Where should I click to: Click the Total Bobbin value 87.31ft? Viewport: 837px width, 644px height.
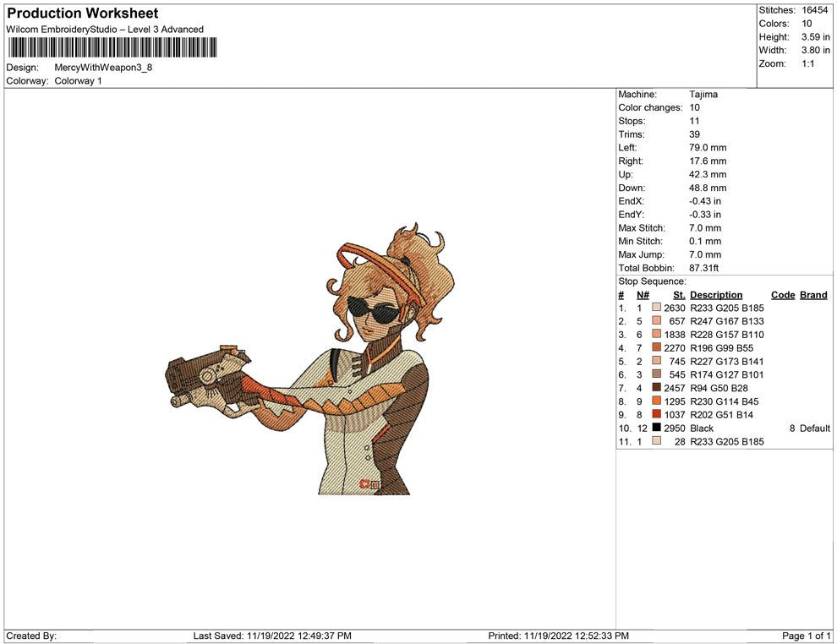click(x=703, y=268)
